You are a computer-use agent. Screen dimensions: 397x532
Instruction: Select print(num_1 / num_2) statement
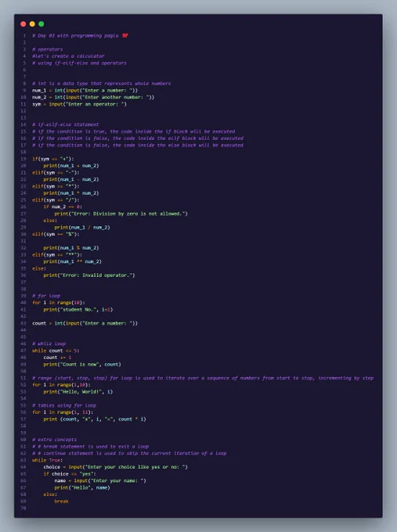(82, 228)
